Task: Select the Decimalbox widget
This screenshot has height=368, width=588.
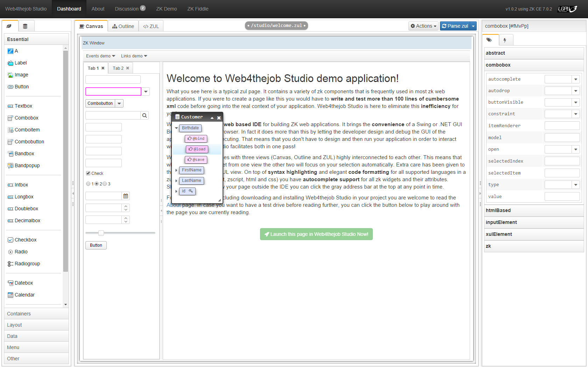Action: point(24,220)
